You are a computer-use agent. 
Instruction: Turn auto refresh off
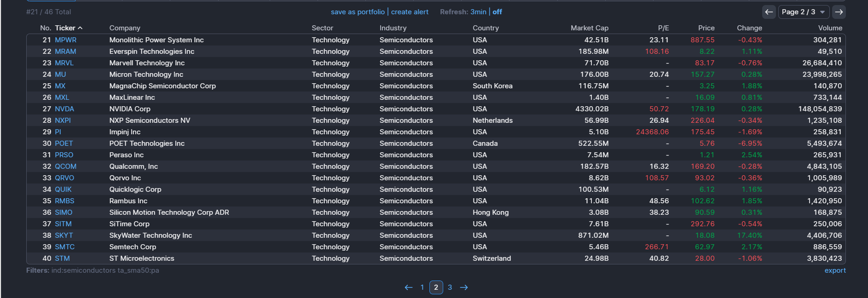pos(497,12)
